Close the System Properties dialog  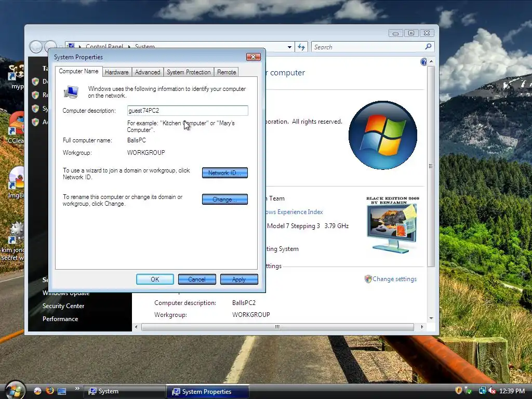click(x=253, y=57)
